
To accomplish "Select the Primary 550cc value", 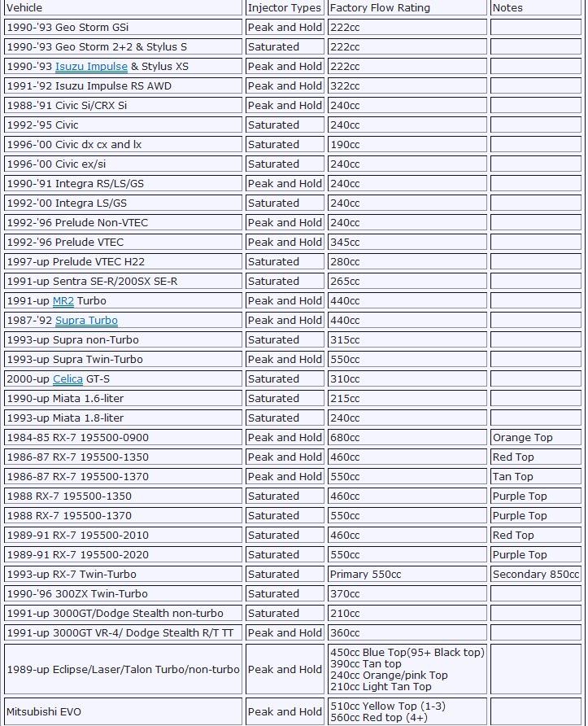I will (407, 574).
